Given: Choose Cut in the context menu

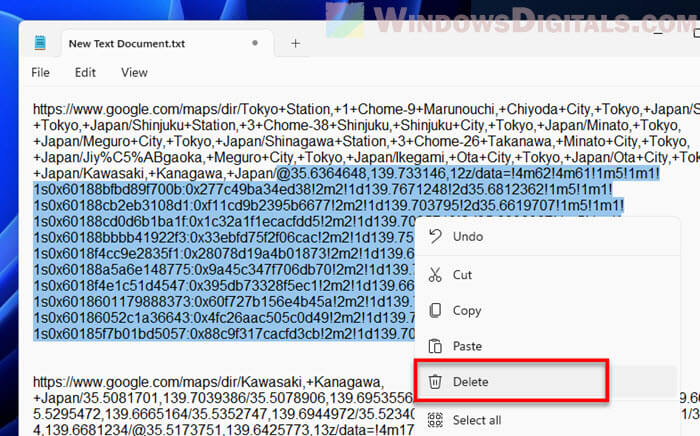Looking at the screenshot, I should pos(547,275).
